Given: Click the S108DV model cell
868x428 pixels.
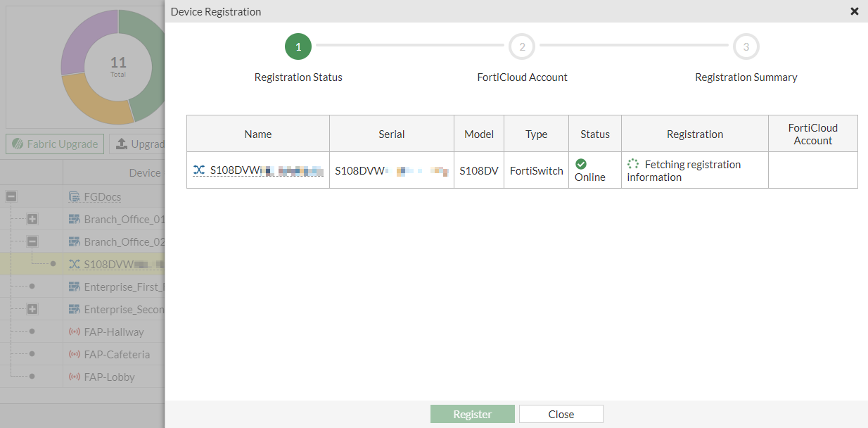Looking at the screenshot, I should 479,170.
